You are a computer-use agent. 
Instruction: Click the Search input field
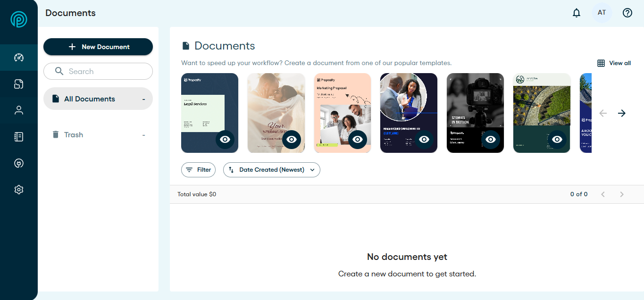point(98,71)
